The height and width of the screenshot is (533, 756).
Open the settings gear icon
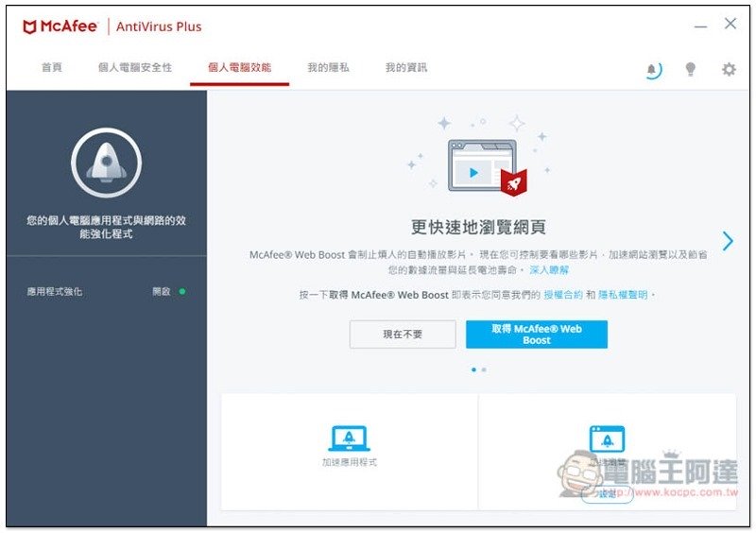click(x=729, y=69)
